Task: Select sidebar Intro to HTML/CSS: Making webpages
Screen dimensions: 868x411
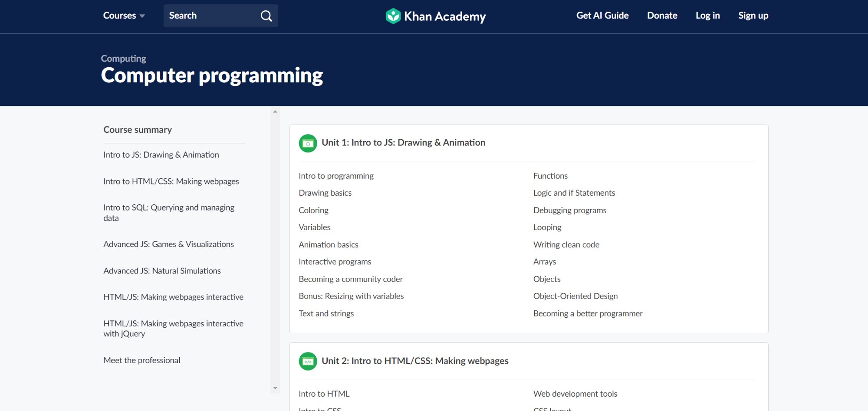Action: click(171, 181)
